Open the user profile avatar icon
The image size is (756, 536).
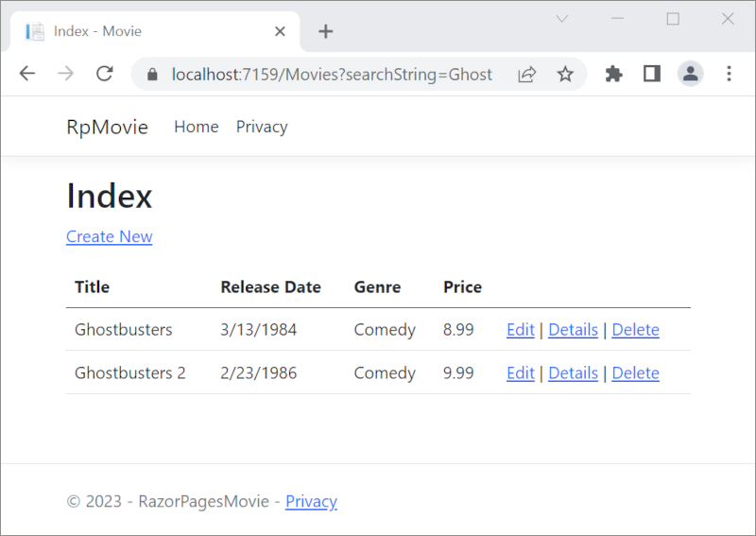(x=691, y=74)
